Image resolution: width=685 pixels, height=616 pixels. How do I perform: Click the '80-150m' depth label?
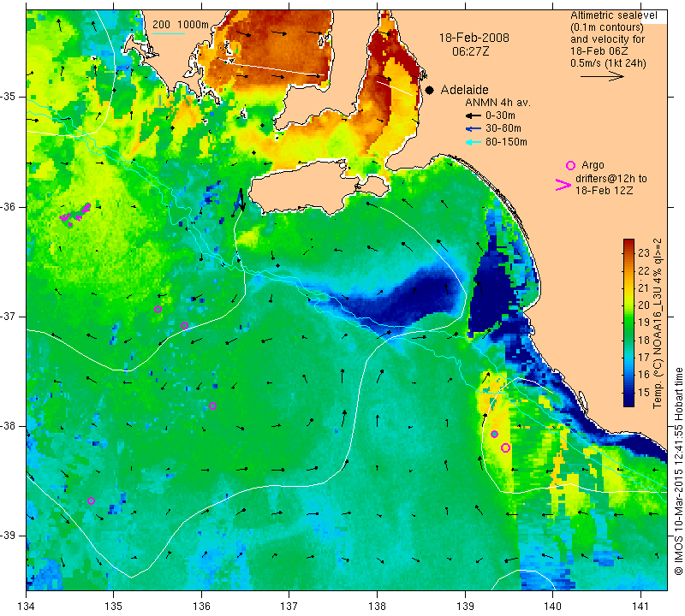(506, 142)
